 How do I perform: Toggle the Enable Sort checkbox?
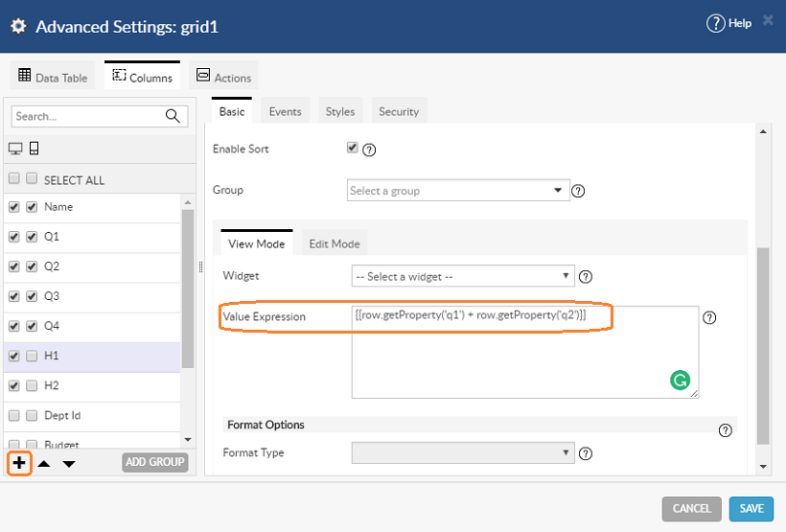(x=353, y=149)
